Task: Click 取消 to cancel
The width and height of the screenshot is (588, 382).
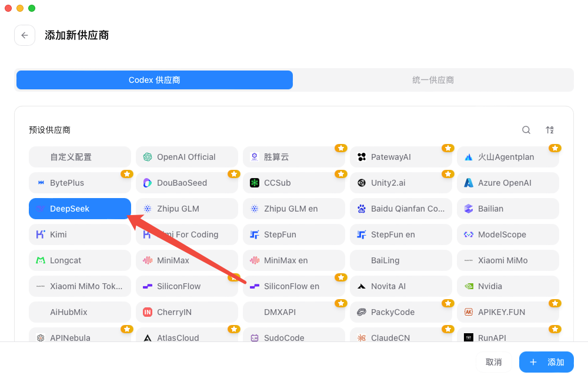Action: 493,362
